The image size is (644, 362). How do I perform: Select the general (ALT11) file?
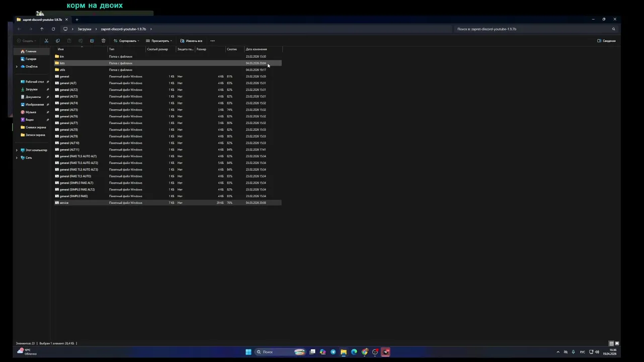(x=168, y=149)
